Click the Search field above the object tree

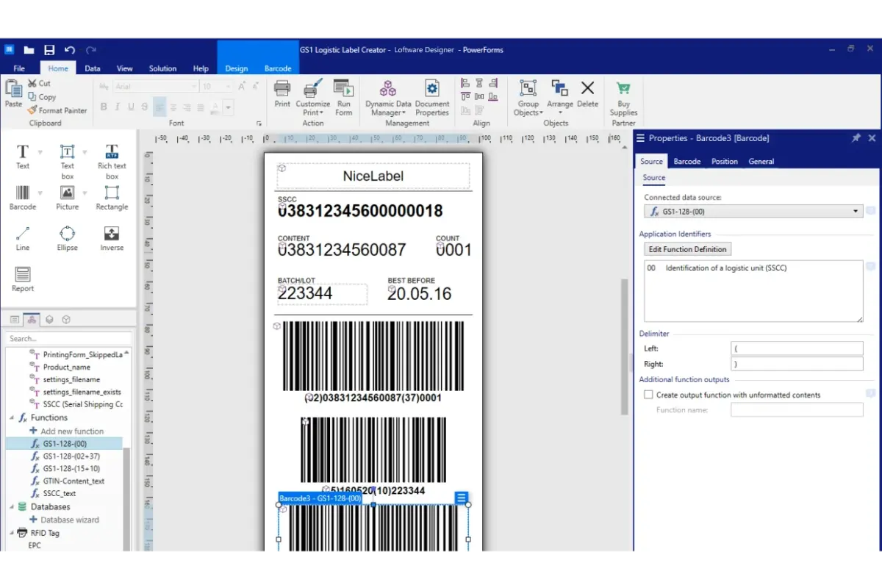[70, 338]
